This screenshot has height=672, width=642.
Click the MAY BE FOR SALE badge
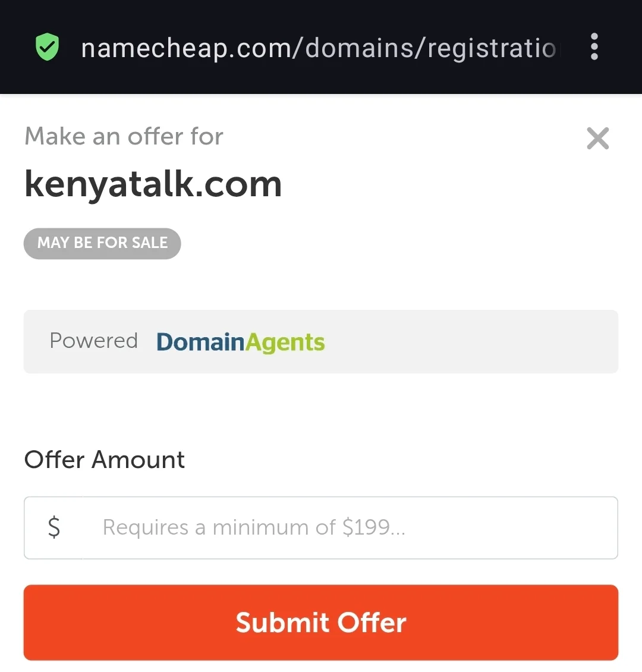pyautogui.click(x=102, y=243)
